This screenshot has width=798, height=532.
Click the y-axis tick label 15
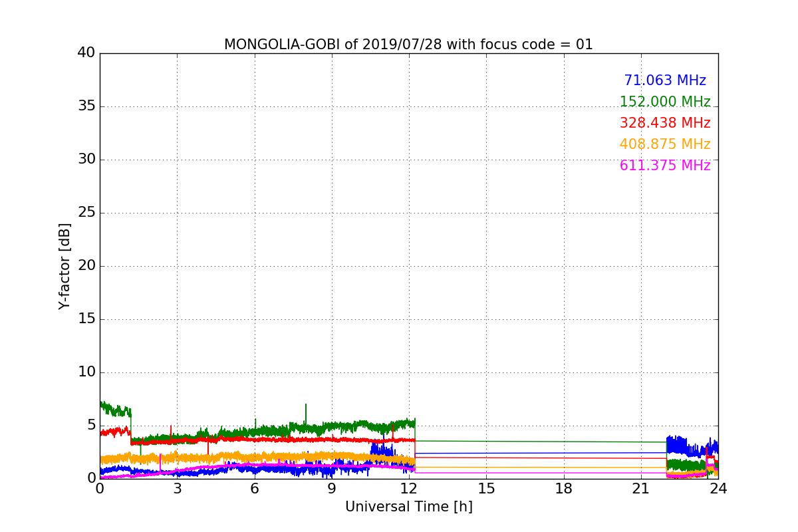point(86,319)
